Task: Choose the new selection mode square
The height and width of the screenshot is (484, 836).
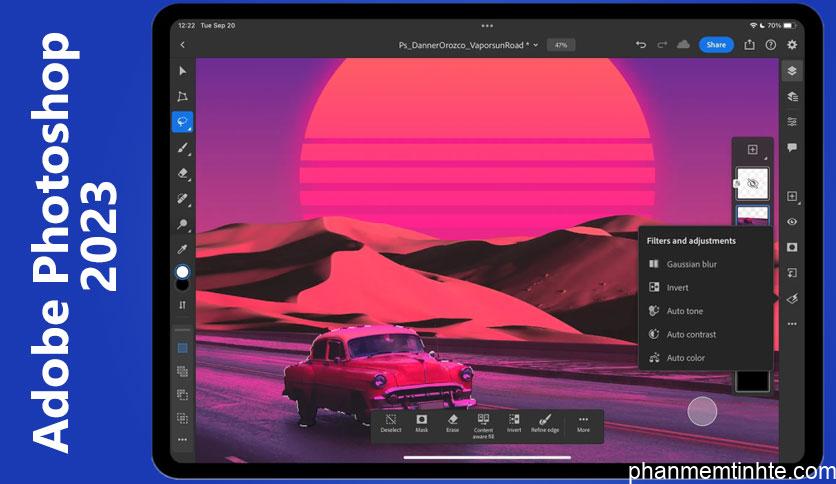Action: coord(182,348)
